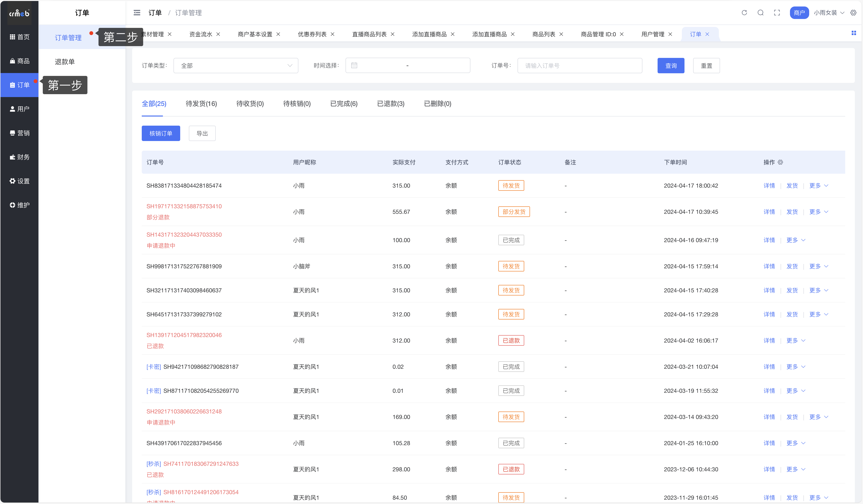Screen dimensions: 863x504
Task: Switch to the 已删除(0) tab
Action: coord(438,103)
